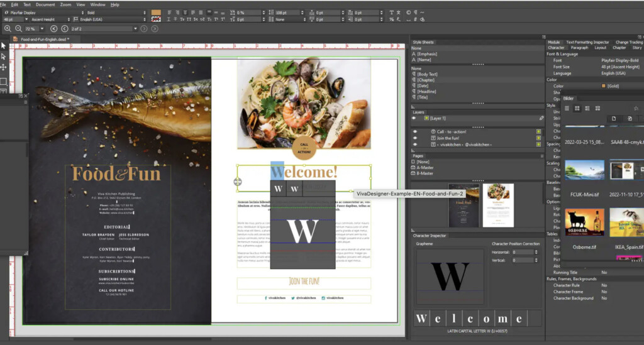644x345 pixels.
Task: Click the zoom out magnifier icon
Action: [x=18, y=29]
